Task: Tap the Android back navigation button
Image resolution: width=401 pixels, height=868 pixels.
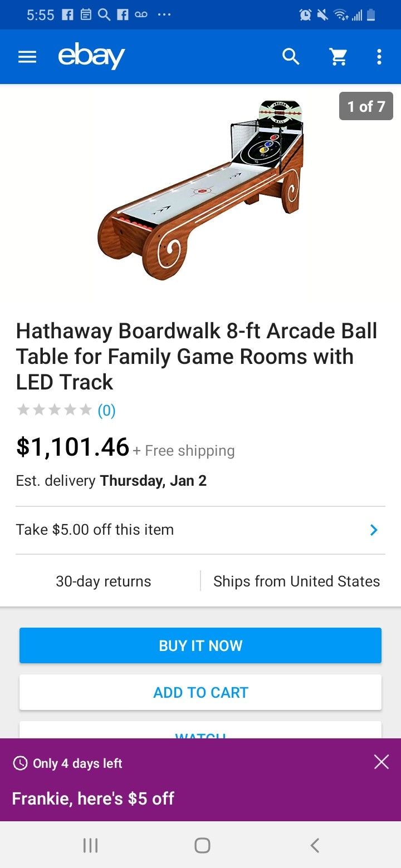Action: pos(315,846)
